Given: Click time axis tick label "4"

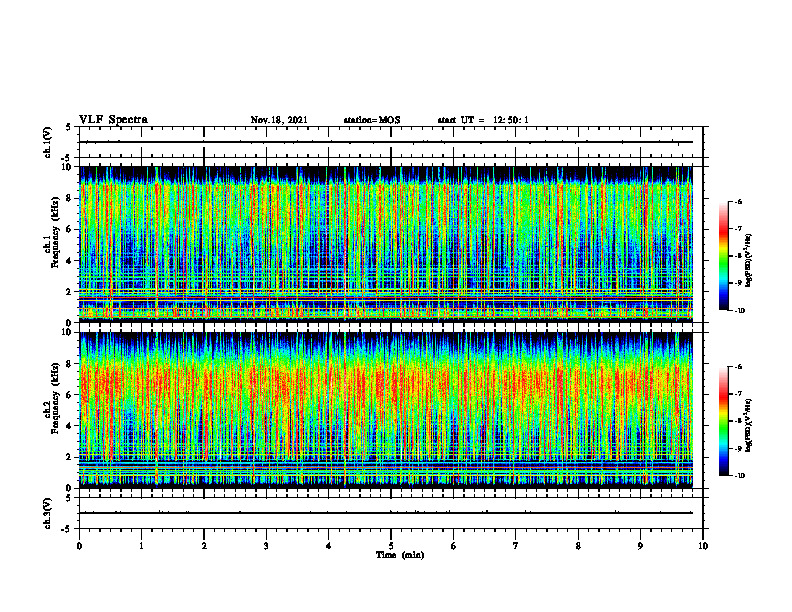Looking at the screenshot, I should click(x=328, y=546).
